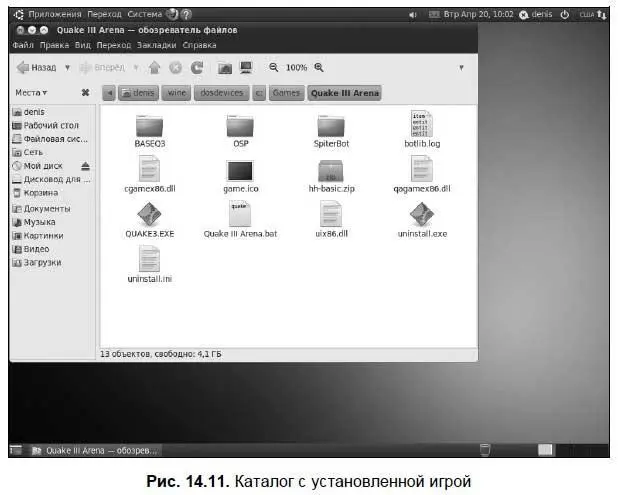The image size is (618, 495).
Task: Click the Computer toolbar icon
Action: point(246,68)
